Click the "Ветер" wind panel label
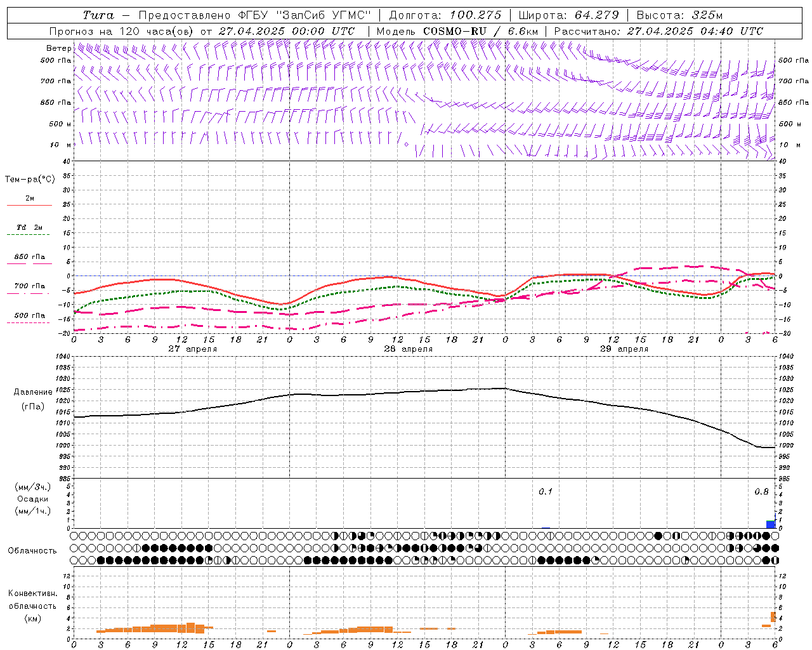 pos(59,48)
